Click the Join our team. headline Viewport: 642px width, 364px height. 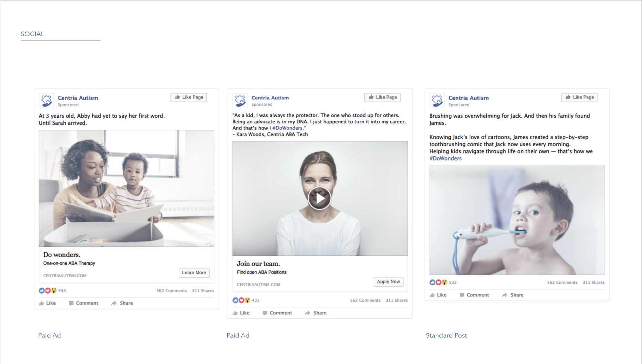click(258, 264)
